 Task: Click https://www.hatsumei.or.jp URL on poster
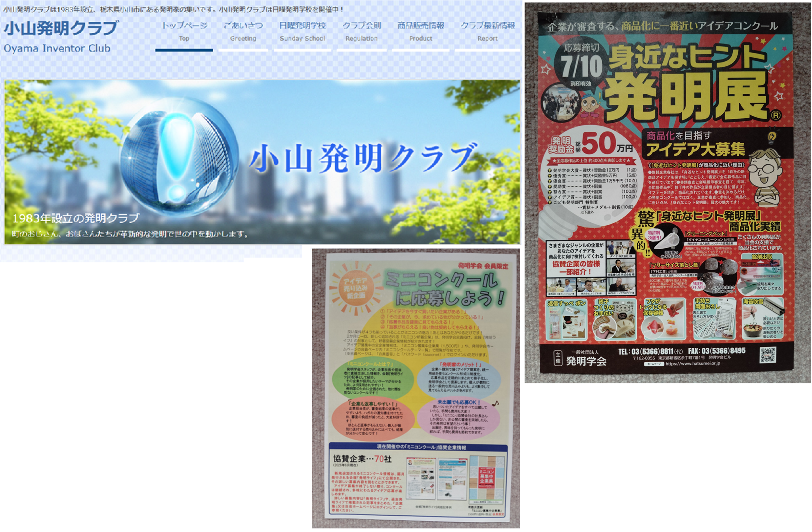click(693, 364)
